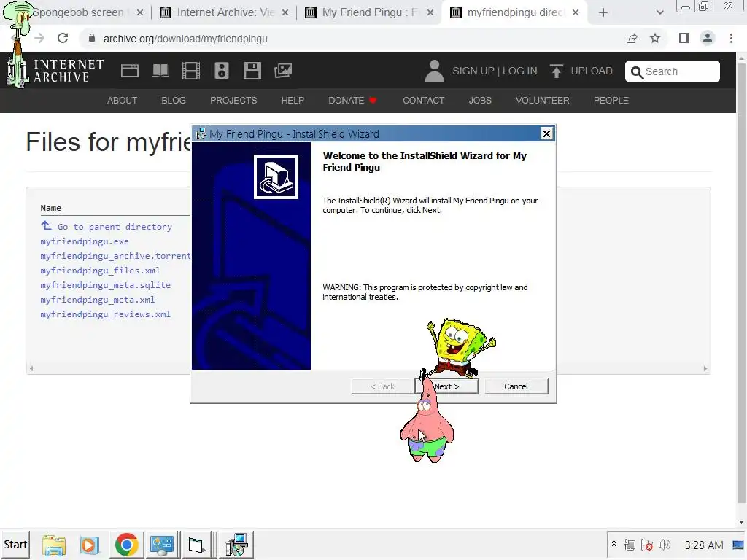Open a new browser tab
747x560 pixels.
(603, 12)
